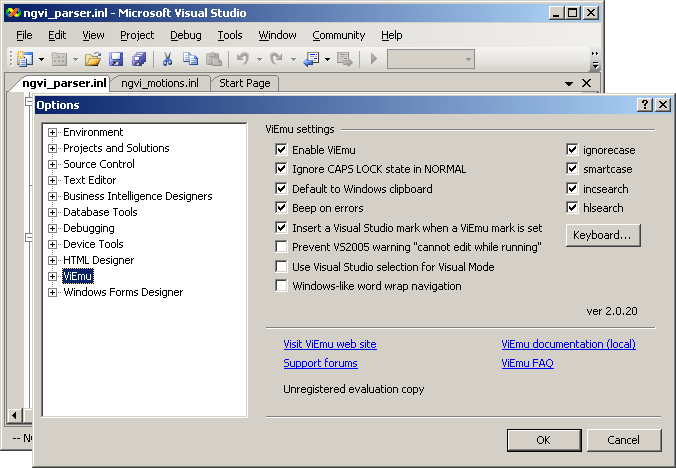Image resolution: width=676 pixels, height=468 pixels.
Task: Open the Edit menu
Action: (57, 35)
